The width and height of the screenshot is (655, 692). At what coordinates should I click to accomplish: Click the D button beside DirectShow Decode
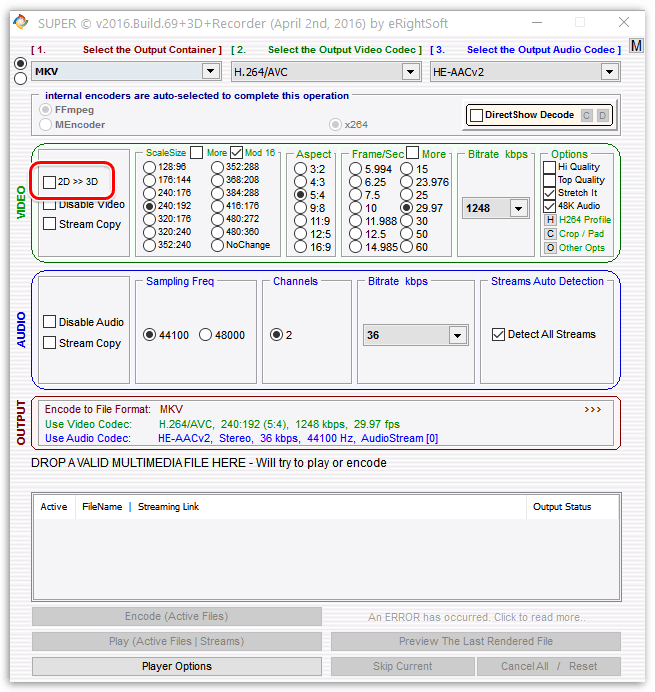[602, 116]
